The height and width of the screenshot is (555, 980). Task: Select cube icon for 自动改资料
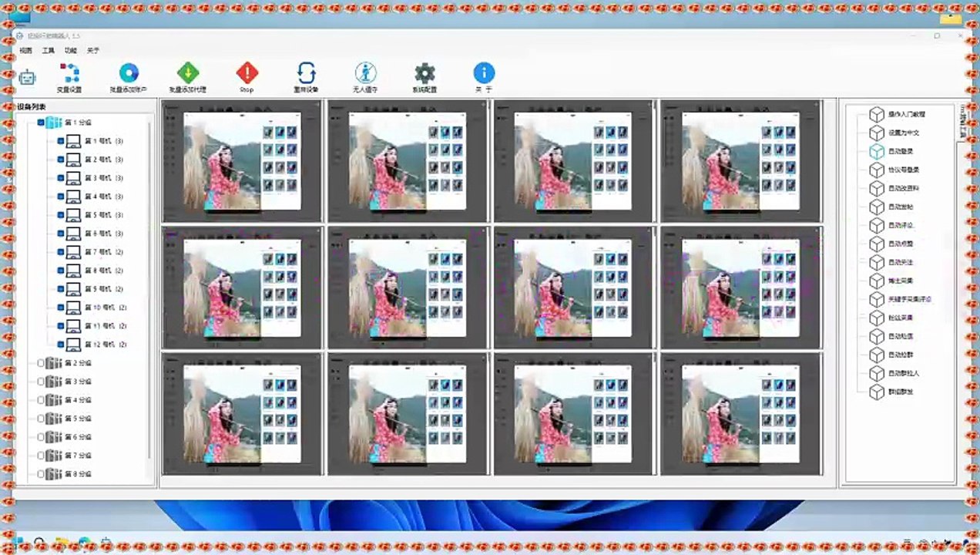tap(877, 188)
